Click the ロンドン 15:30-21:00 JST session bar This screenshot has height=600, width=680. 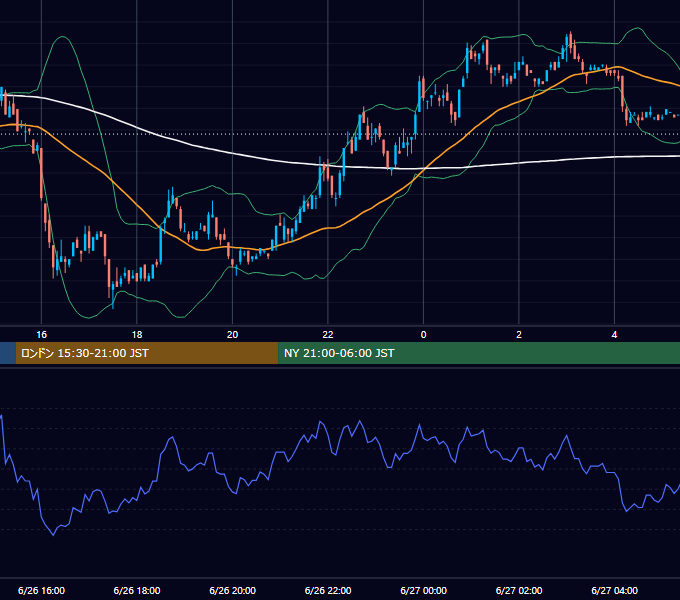click(147, 353)
